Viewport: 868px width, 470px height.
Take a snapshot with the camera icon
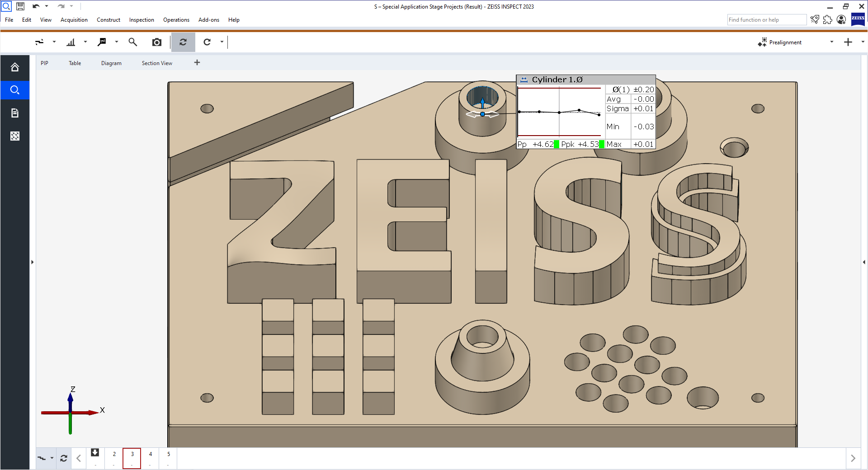156,42
